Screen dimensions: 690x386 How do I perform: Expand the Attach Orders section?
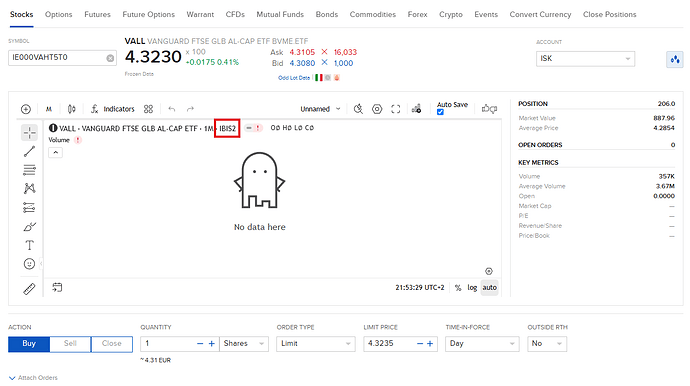coord(33,378)
